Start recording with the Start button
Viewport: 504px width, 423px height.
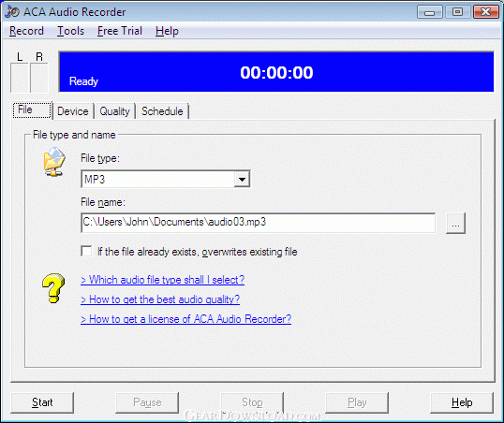(x=42, y=402)
